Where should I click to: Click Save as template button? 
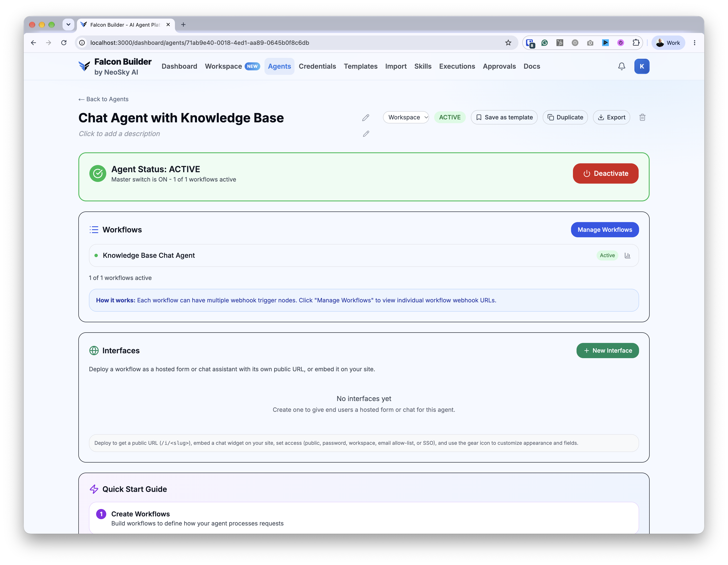pos(504,117)
